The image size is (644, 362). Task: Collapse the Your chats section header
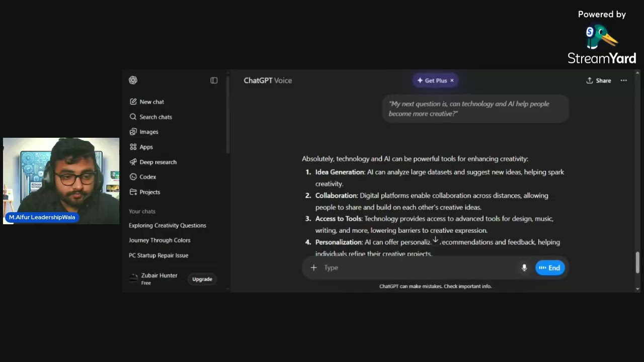[142, 211]
